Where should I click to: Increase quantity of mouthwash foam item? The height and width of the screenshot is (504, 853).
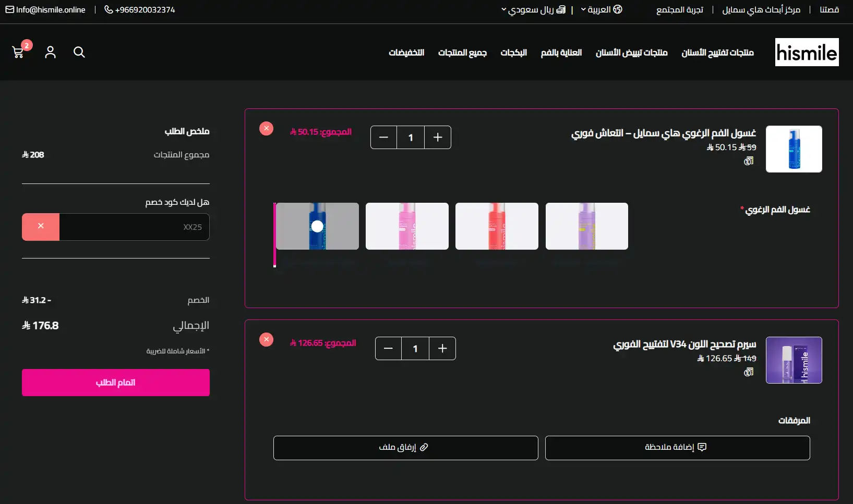click(438, 137)
